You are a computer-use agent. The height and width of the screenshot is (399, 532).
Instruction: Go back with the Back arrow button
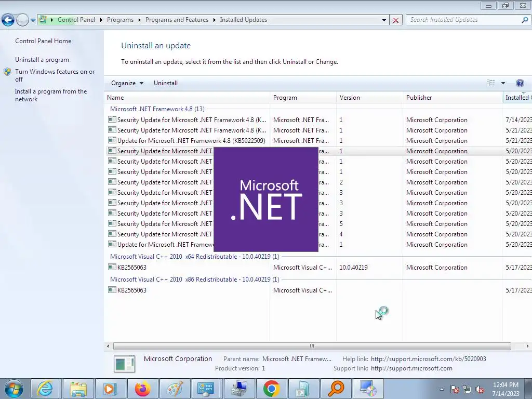[x=8, y=20]
